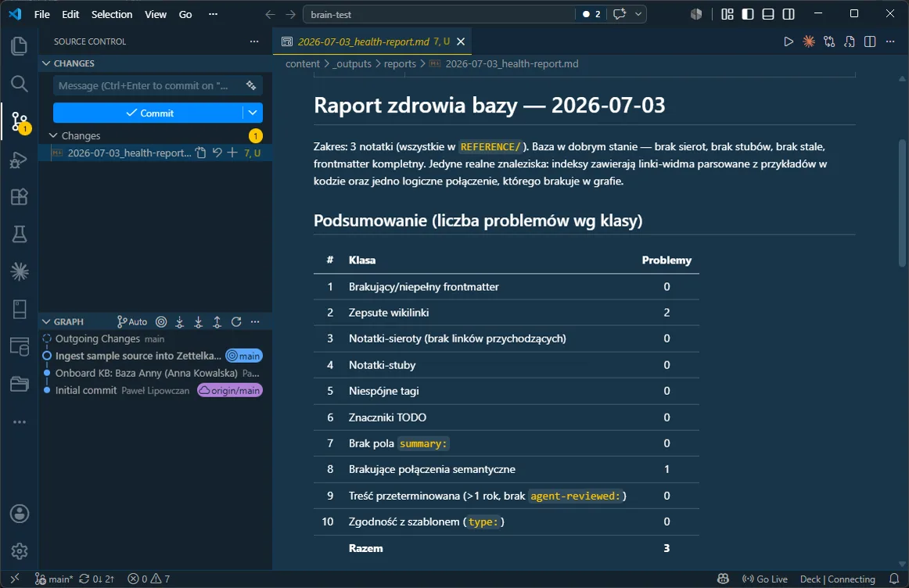Screen dimensions: 909x588
Task: Go to current history item in Graph
Action: (x=161, y=321)
